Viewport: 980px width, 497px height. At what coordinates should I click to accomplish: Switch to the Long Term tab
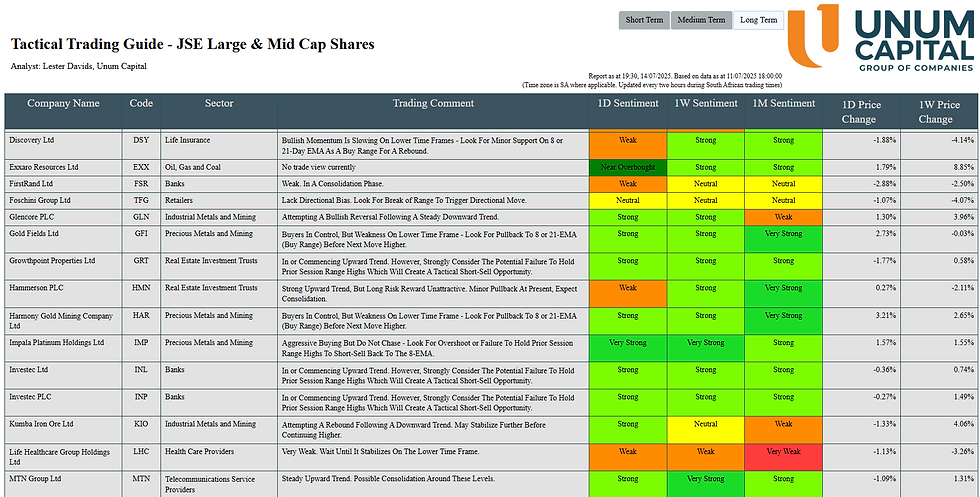coord(758,20)
